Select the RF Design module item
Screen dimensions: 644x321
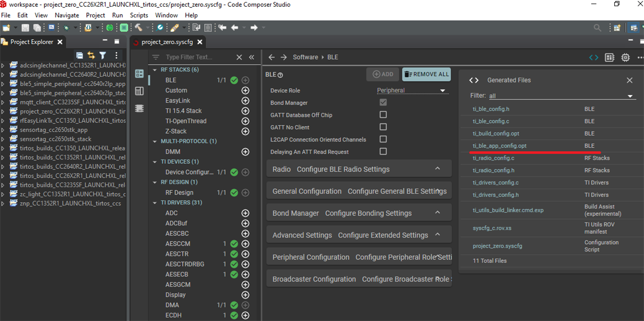180,192
